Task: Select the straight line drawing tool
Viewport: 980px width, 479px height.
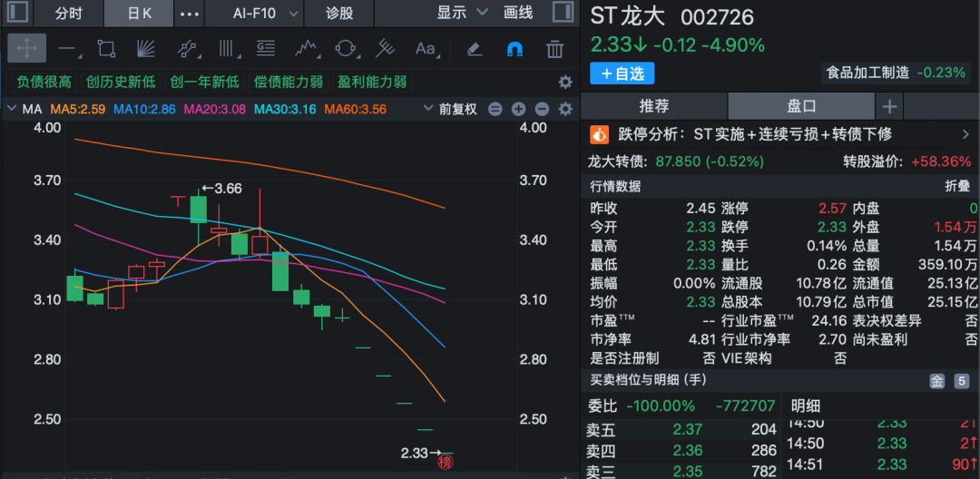Action: 67,48
